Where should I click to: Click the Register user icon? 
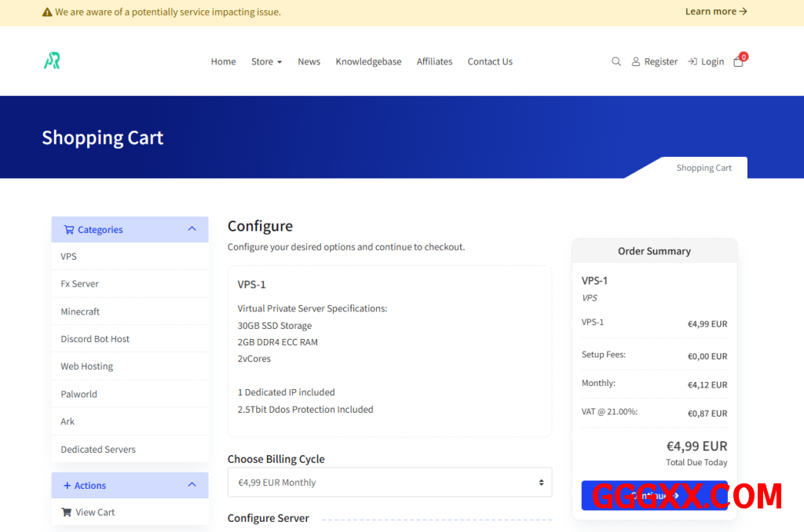(x=636, y=62)
